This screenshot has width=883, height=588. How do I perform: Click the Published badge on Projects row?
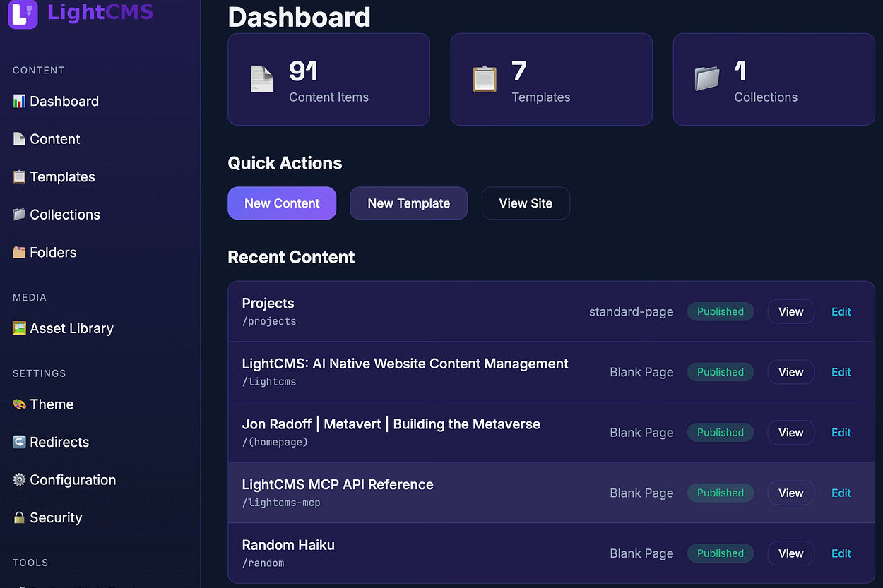coord(721,311)
